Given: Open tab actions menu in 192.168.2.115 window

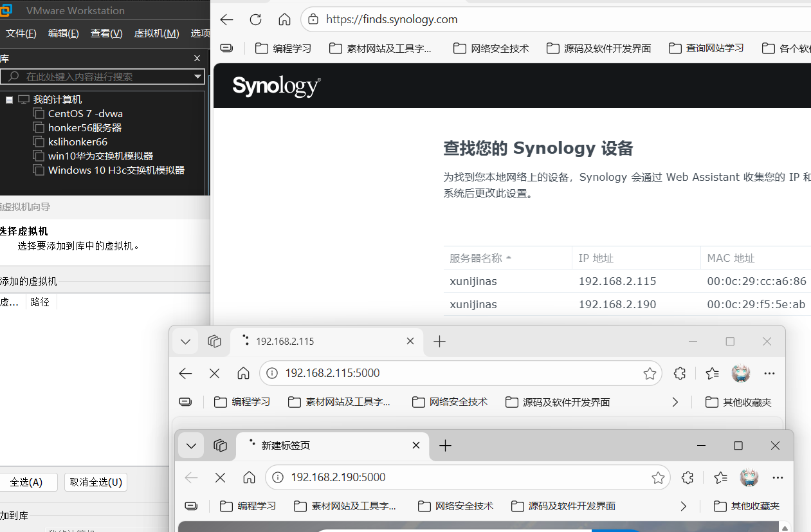Looking at the screenshot, I should click(186, 342).
